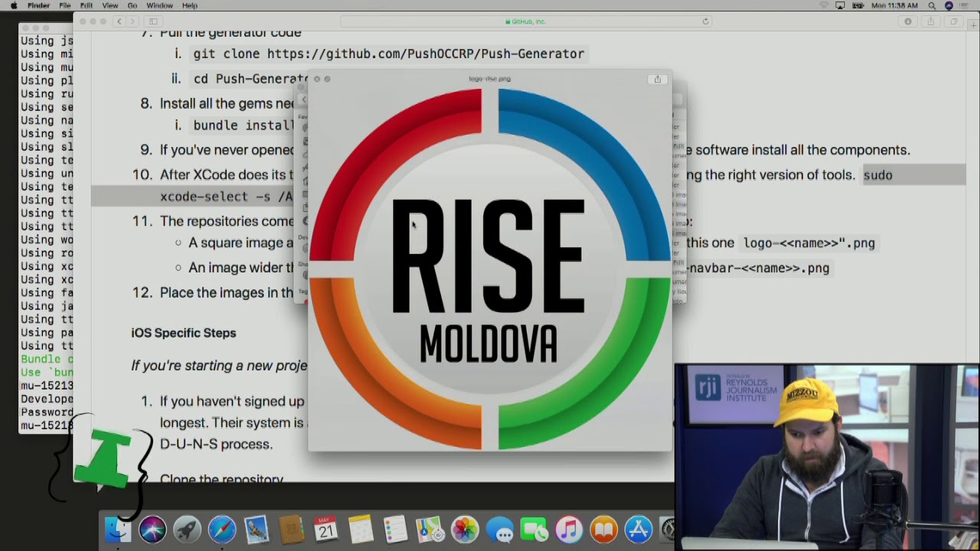This screenshot has width=980, height=551.
Task: Open Notes app in Dock
Action: point(361,530)
